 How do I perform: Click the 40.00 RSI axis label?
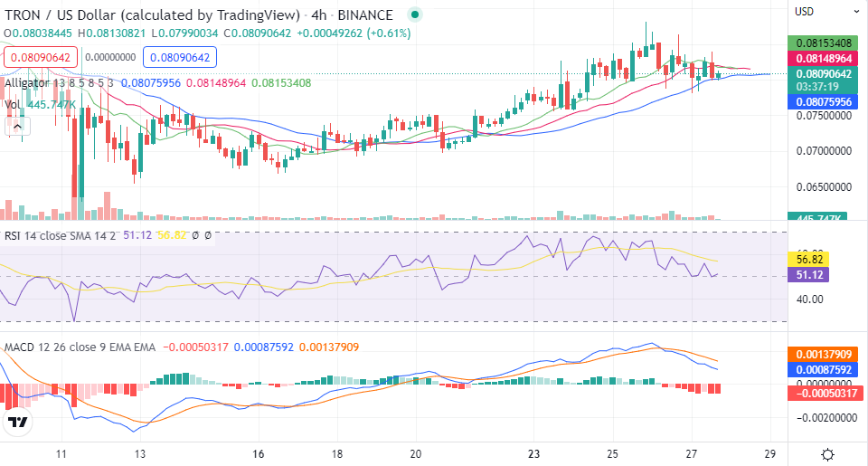tap(809, 300)
